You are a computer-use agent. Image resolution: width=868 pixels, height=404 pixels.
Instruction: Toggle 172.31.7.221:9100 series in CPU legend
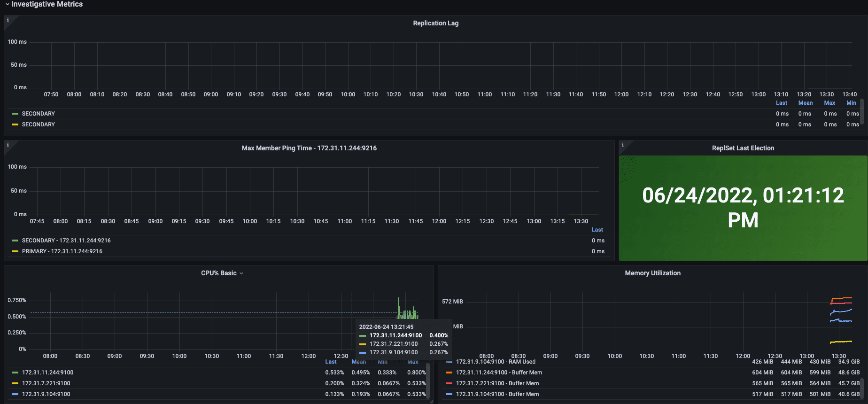tap(46, 383)
